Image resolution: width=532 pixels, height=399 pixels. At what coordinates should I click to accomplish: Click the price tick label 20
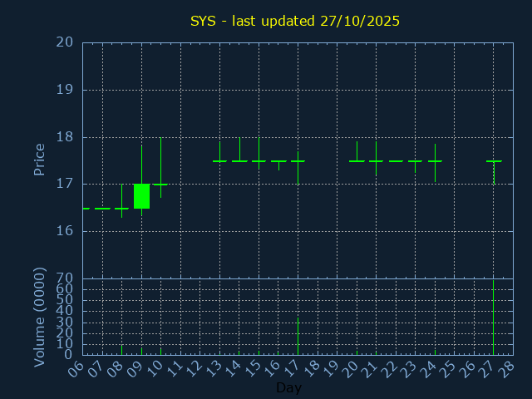pyautogui.click(x=65, y=42)
